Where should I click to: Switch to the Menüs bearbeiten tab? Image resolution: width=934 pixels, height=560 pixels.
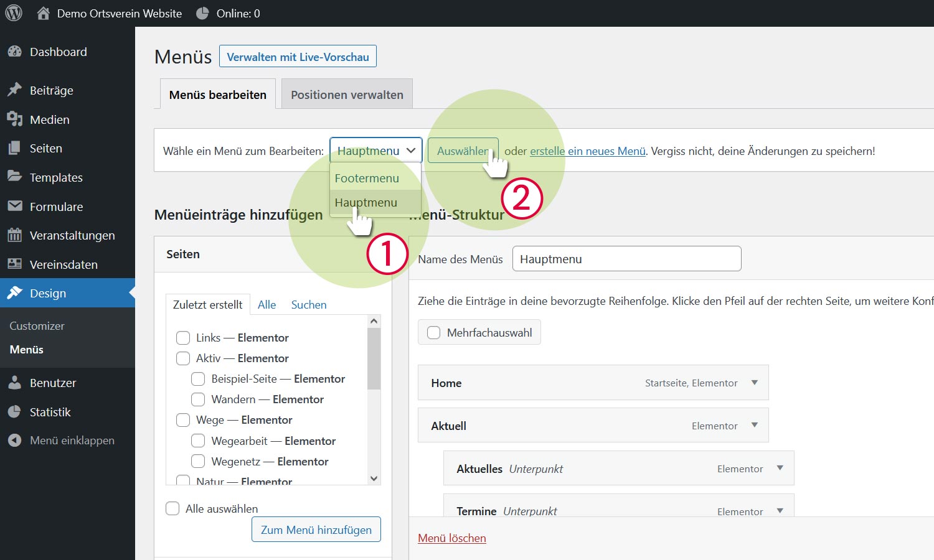(x=218, y=95)
